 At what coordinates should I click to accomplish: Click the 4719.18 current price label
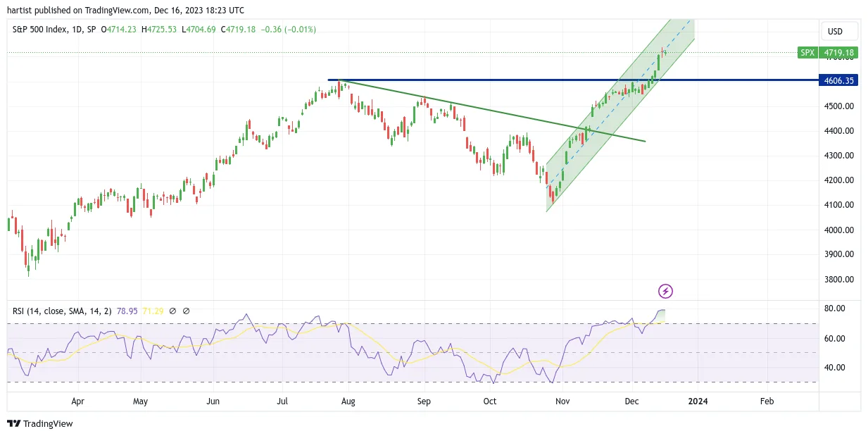coord(839,53)
